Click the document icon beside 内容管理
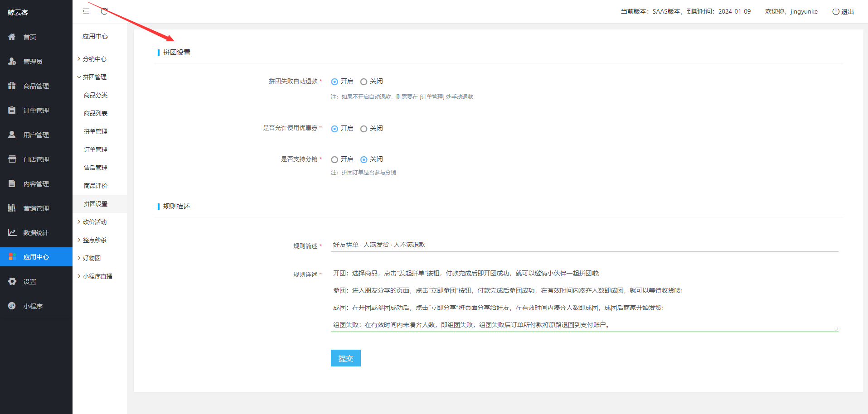The image size is (868, 414). coord(12,183)
